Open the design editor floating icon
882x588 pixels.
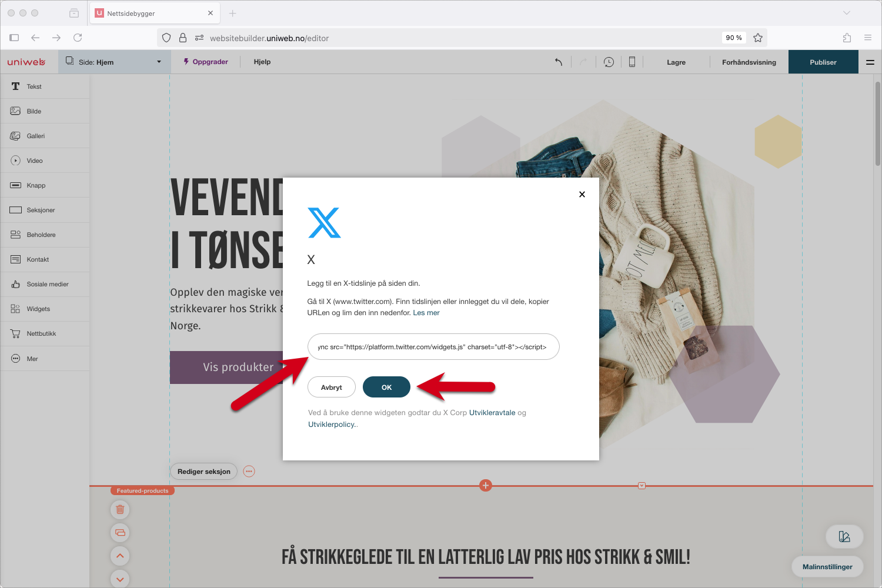pos(844,536)
